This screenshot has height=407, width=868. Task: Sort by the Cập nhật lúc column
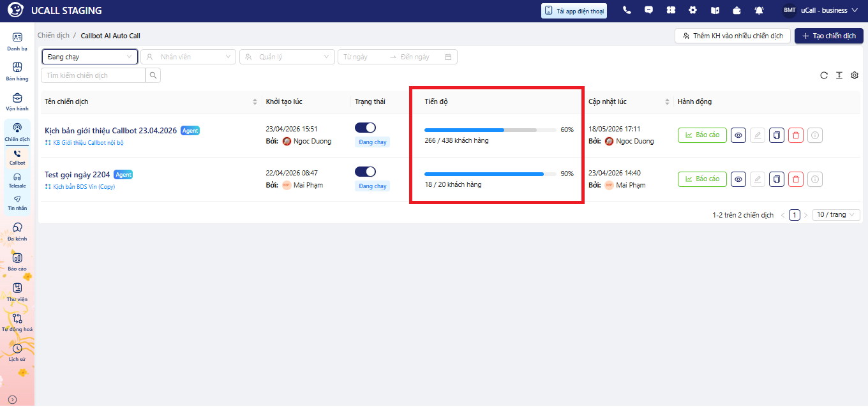668,102
